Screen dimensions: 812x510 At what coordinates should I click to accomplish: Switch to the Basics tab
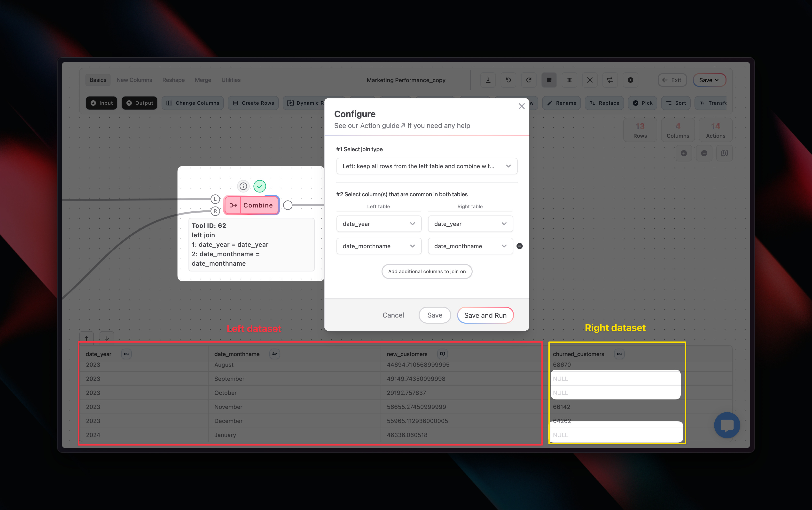[98, 80]
